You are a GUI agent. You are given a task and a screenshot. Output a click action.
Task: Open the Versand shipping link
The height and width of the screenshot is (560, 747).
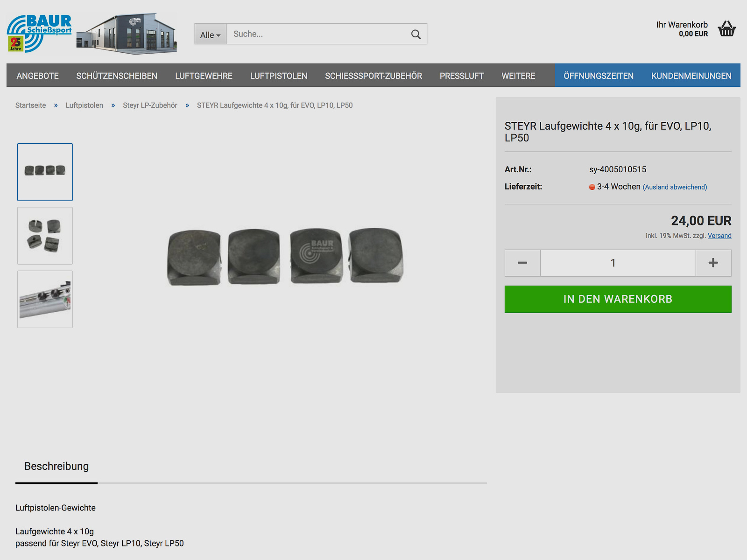(719, 236)
